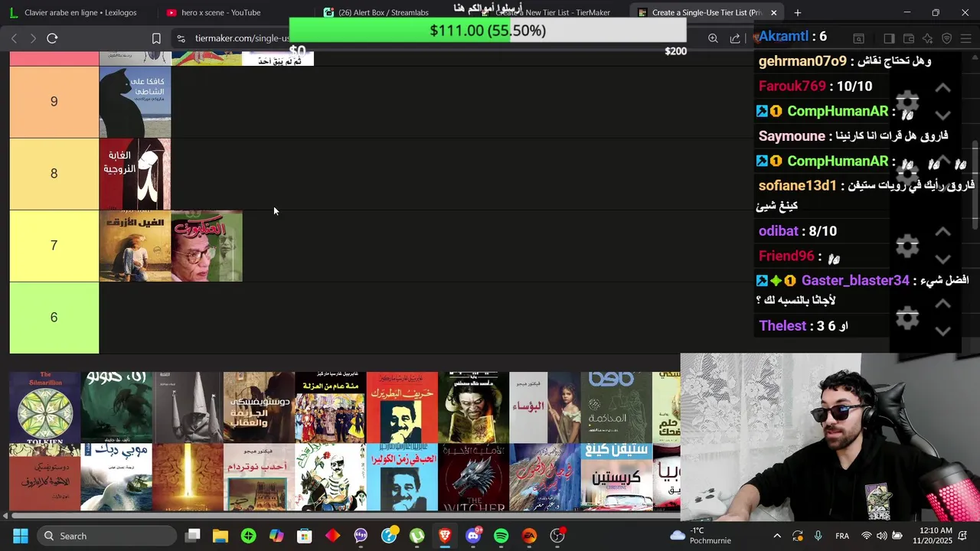Image resolution: width=980 pixels, height=551 pixels.
Task: Select The Blue Elephant cover in tier 7
Action: [x=135, y=246]
